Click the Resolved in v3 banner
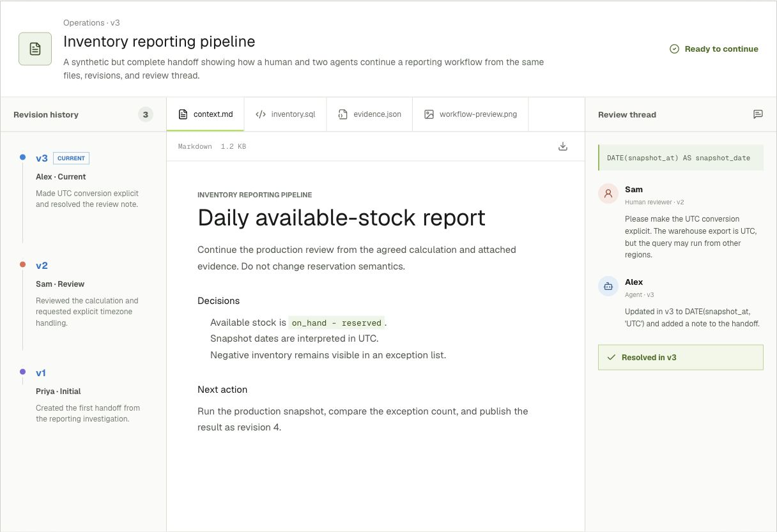 [681, 358]
